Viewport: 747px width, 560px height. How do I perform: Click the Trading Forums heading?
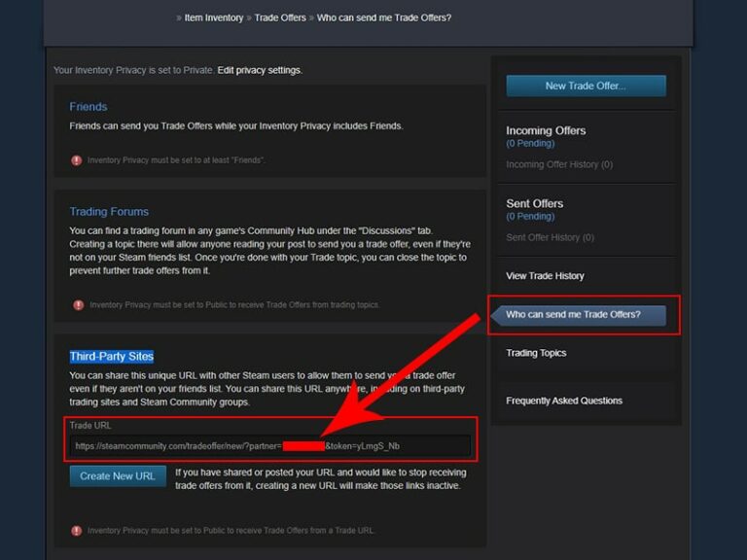pos(109,211)
